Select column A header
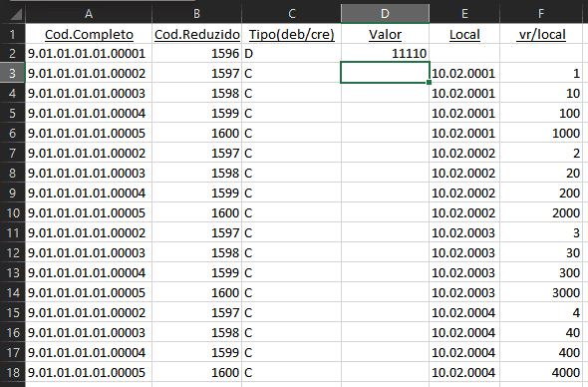Viewport: 588px width, 387px height. tap(89, 14)
